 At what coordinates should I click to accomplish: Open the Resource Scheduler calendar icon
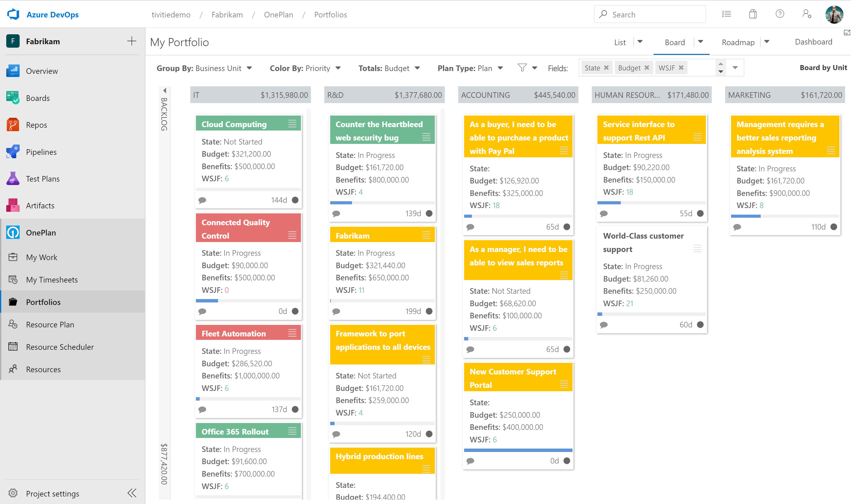[13, 347]
